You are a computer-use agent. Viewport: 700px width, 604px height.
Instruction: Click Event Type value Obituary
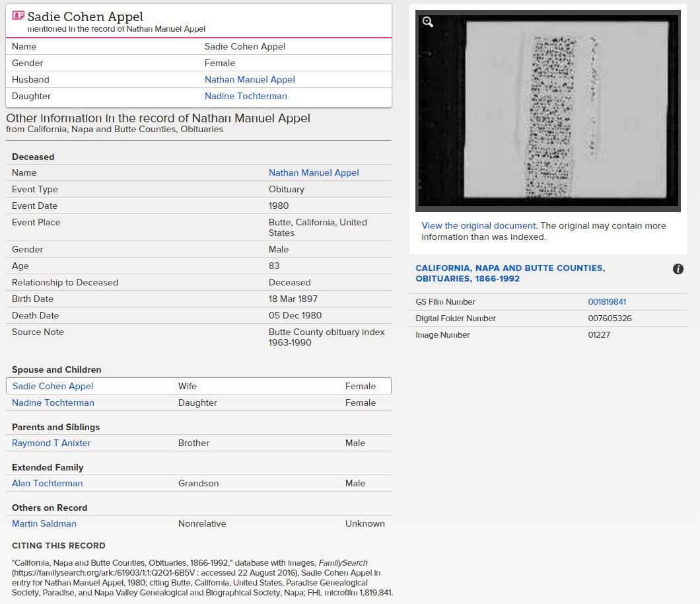coord(286,190)
